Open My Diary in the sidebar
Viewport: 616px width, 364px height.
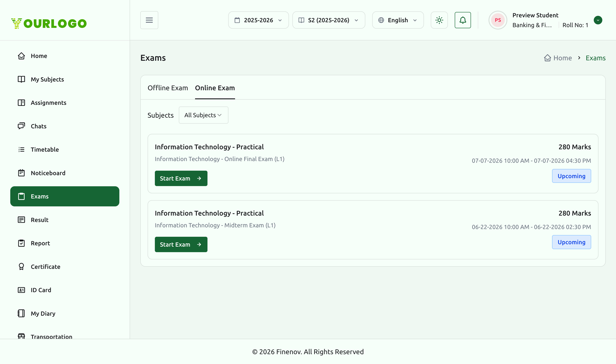(65, 314)
